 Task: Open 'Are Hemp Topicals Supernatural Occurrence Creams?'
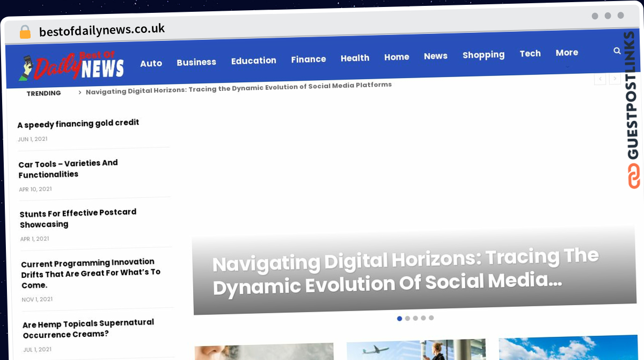tap(89, 328)
